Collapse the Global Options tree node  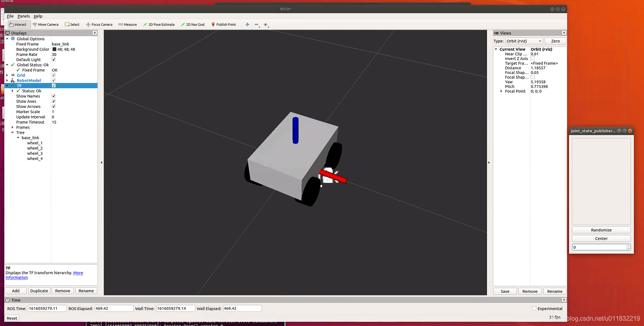coord(7,39)
